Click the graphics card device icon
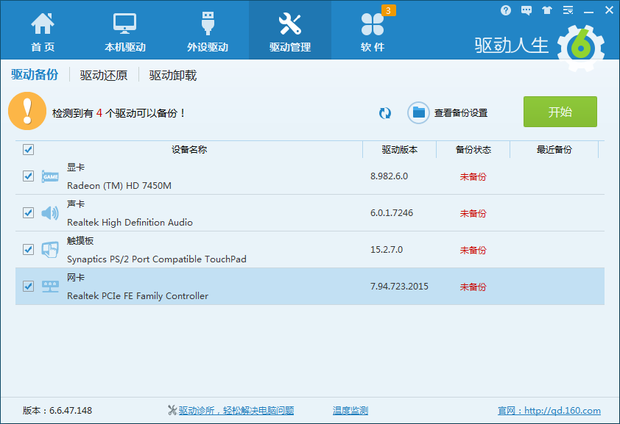Image resolution: width=620 pixels, height=424 pixels. pos(50,176)
